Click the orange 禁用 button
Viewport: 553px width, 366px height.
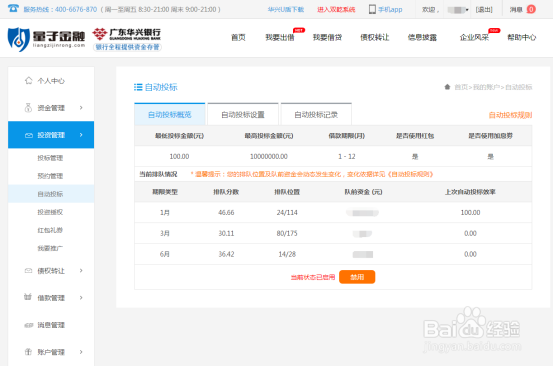coord(357,277)
